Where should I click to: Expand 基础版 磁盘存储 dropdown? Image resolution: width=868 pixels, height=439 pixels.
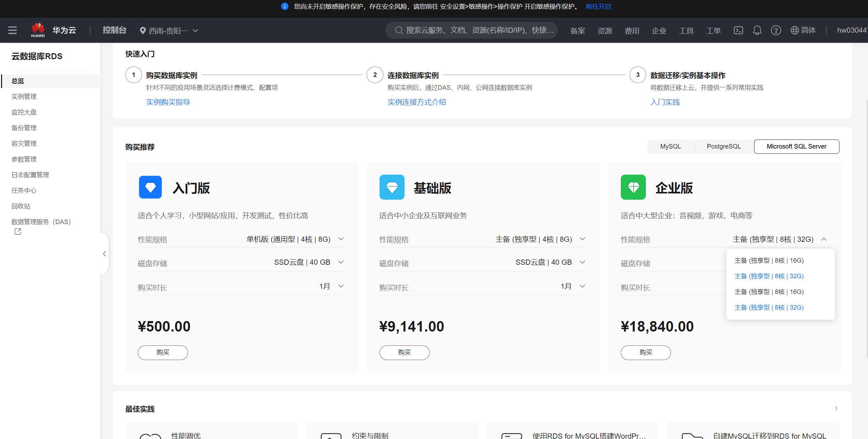tap(582, 262)
